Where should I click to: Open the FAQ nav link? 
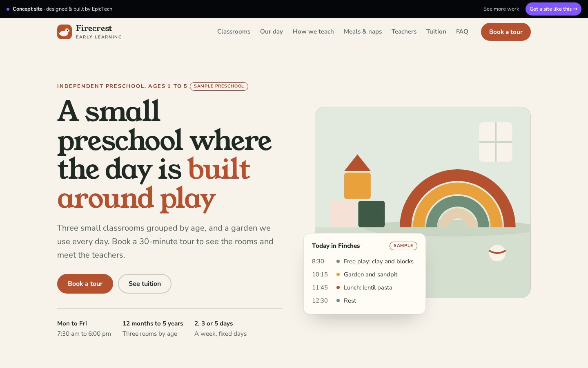(462, 31)
